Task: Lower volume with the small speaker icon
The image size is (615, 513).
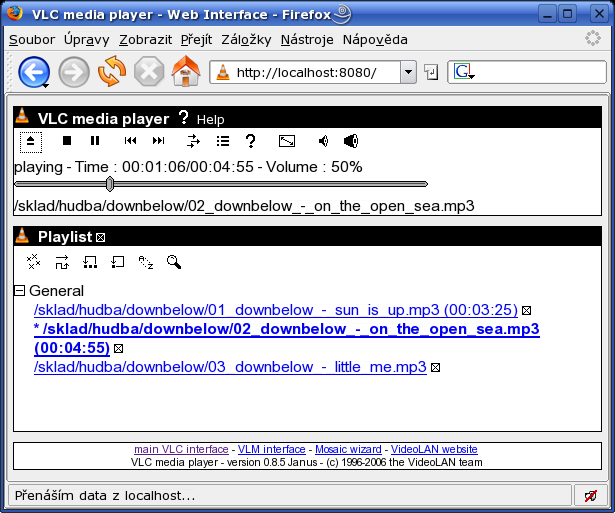Action: tap(324, 141)
